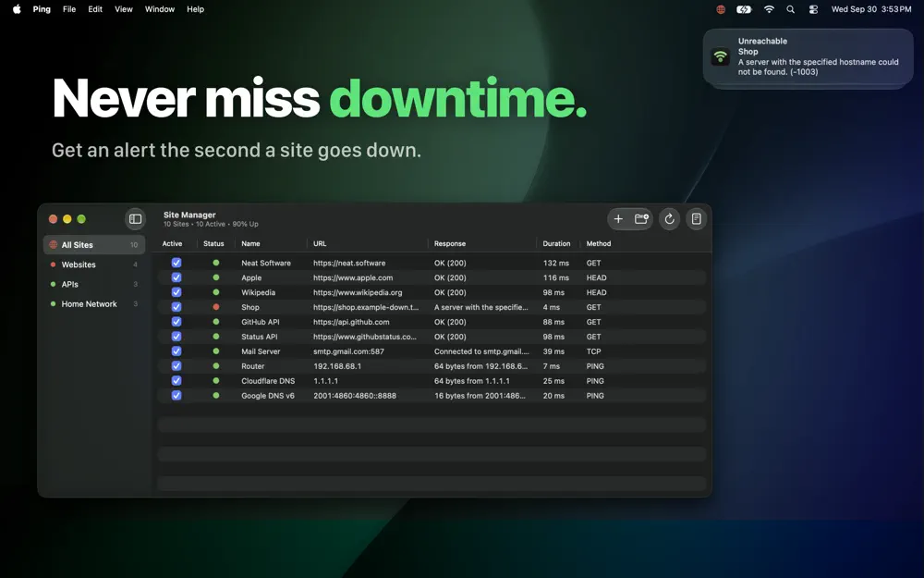The height and width of the screenshot is (578, 924).
Task: Disable Active checkbox for Mail Server
Action: point(176,350)
